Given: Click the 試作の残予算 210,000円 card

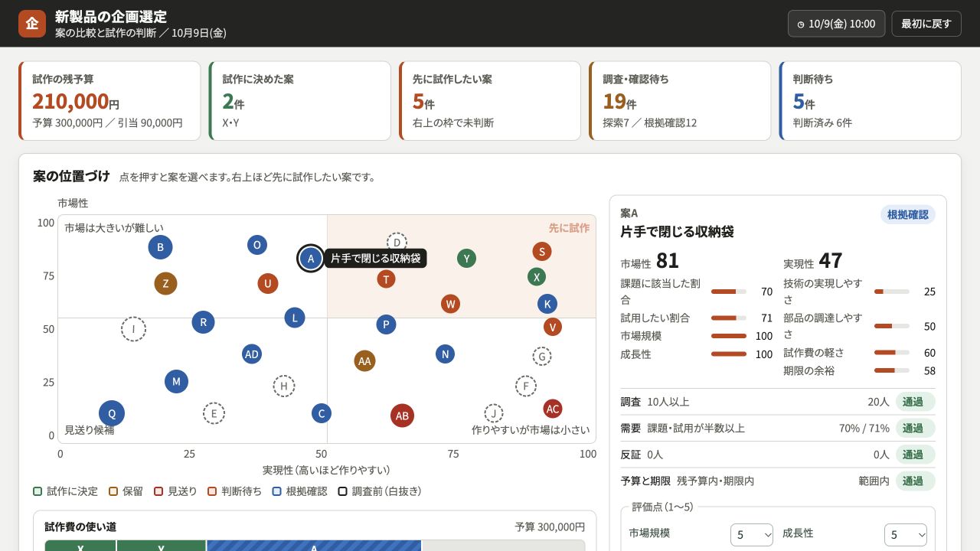Looking at the screenshot, I should [109, 101].
